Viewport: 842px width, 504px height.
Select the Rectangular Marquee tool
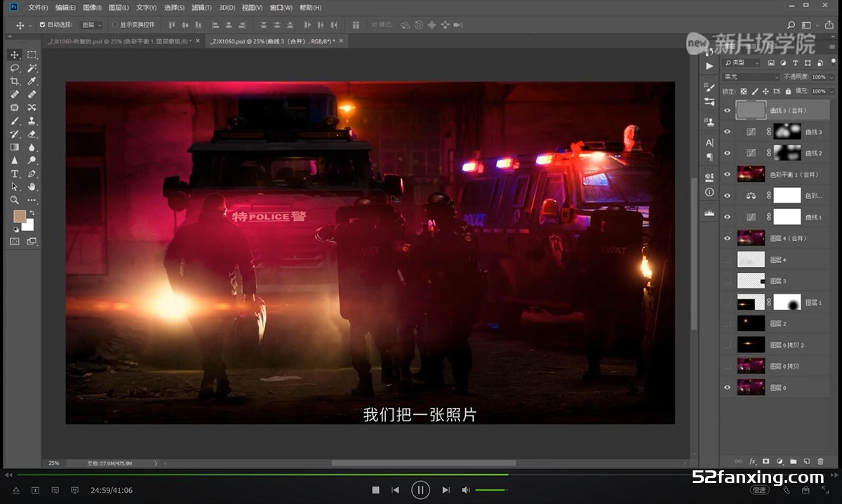tap(32, 55)
